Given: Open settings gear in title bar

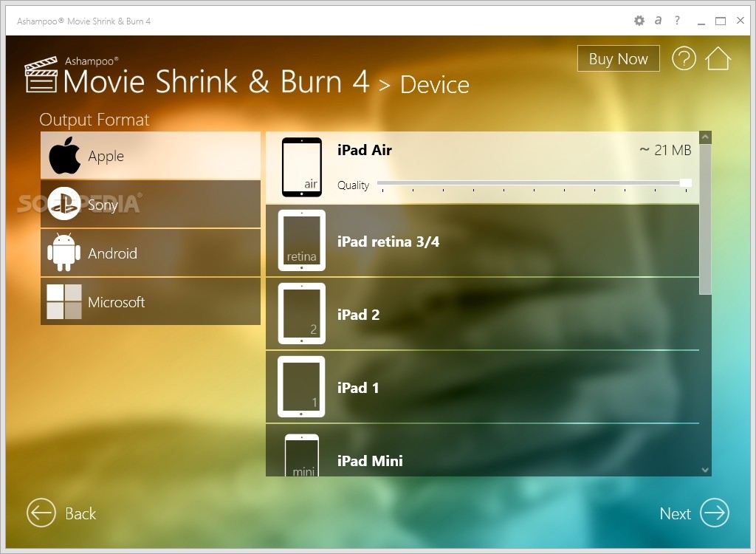Looking at the screenshot, I should point(639,21).
